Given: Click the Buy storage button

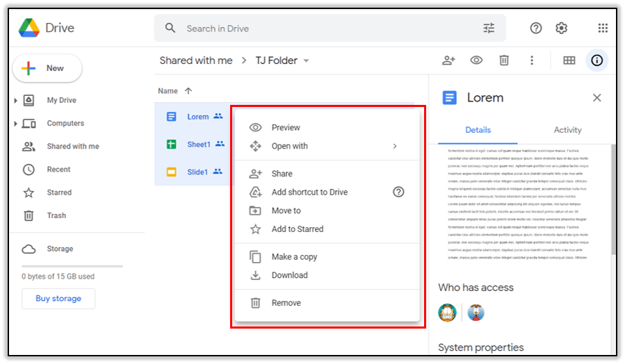Looking at the screenshot, I should (58, 299).
